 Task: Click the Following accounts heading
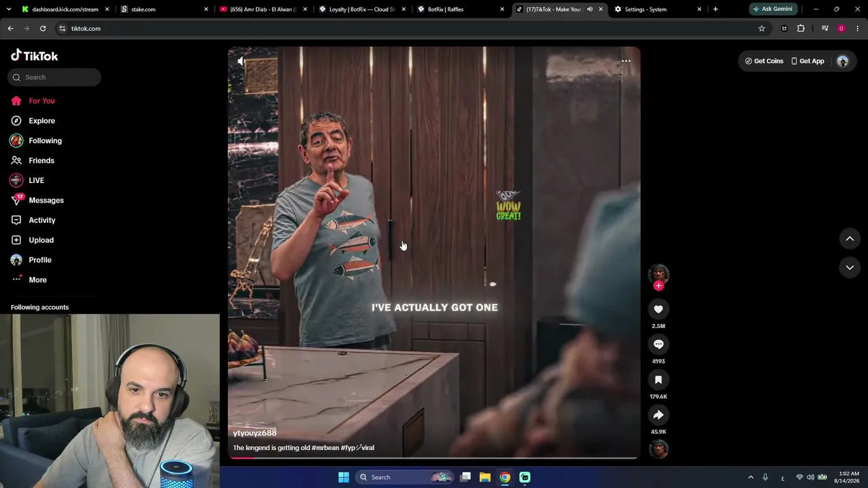(x=40, y=308)
